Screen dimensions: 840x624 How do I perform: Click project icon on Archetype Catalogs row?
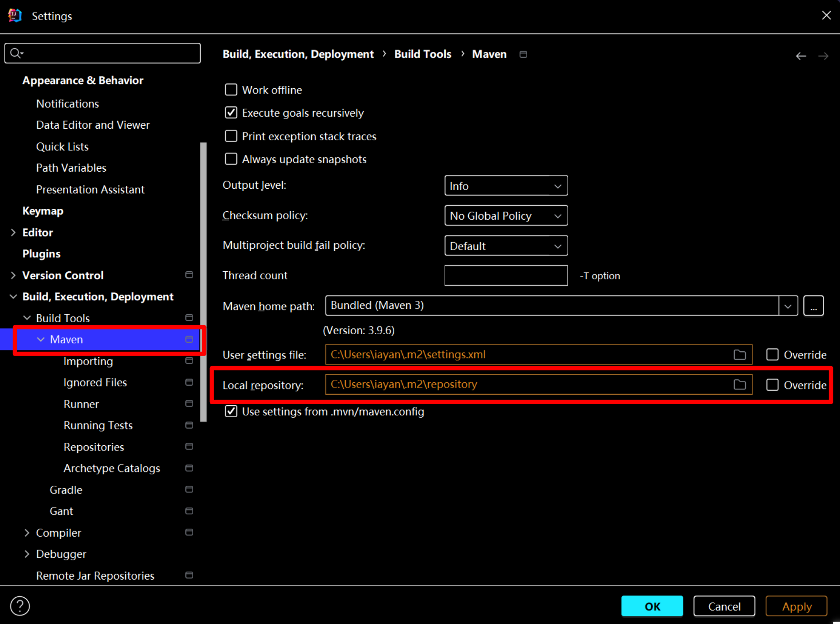pos(189,468)
